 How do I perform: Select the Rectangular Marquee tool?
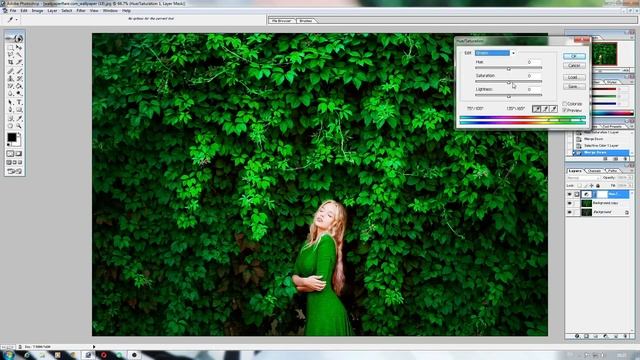tap(11, 47)
